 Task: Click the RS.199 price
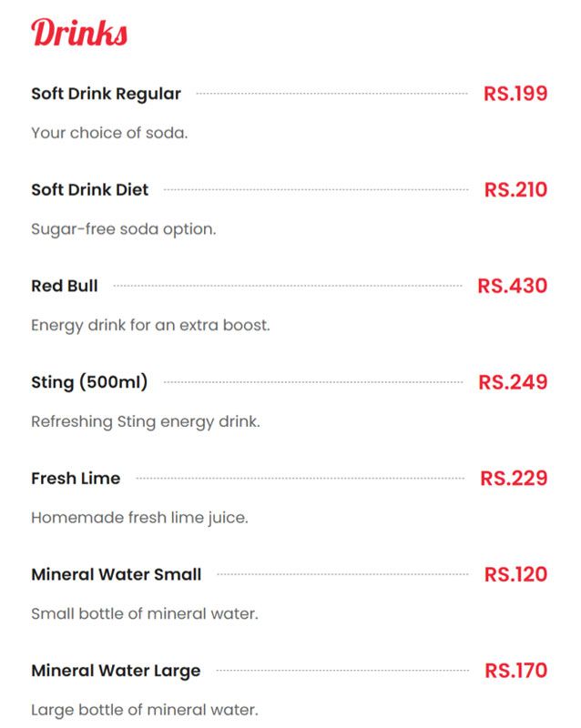pos(515,94)
